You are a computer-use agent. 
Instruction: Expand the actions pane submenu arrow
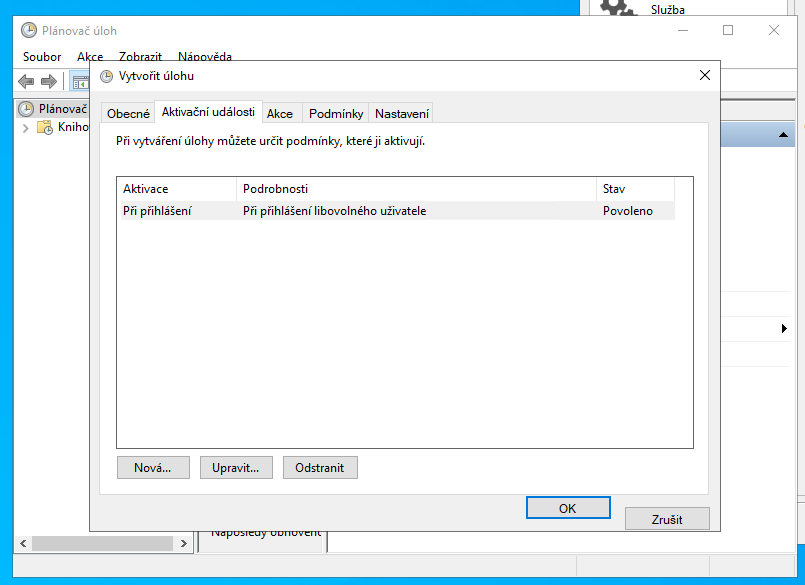point(784,328)
